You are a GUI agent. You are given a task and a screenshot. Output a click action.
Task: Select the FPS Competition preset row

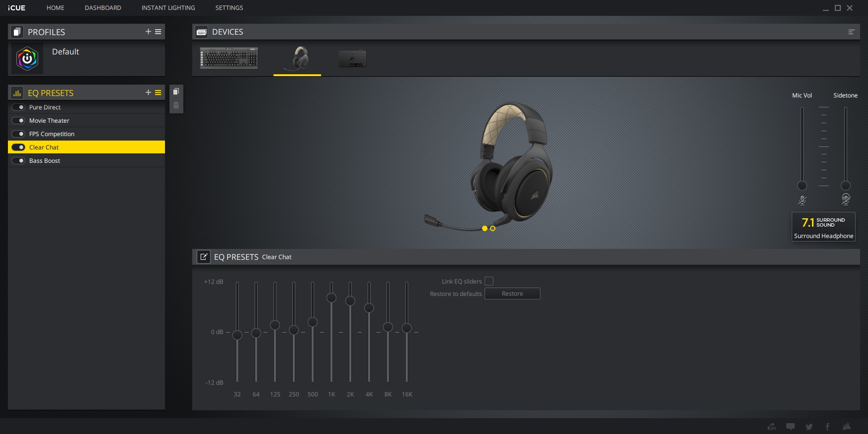coord(86,134)
